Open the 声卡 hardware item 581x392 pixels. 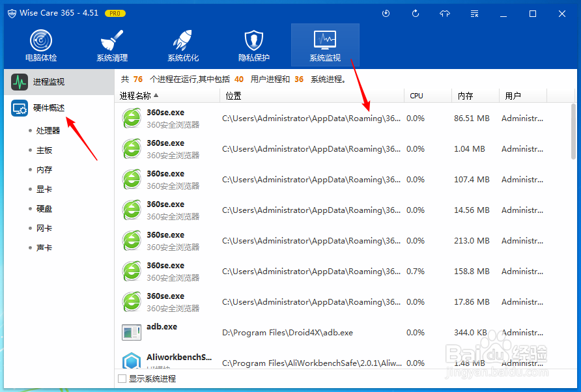click(x=44, y=248)
